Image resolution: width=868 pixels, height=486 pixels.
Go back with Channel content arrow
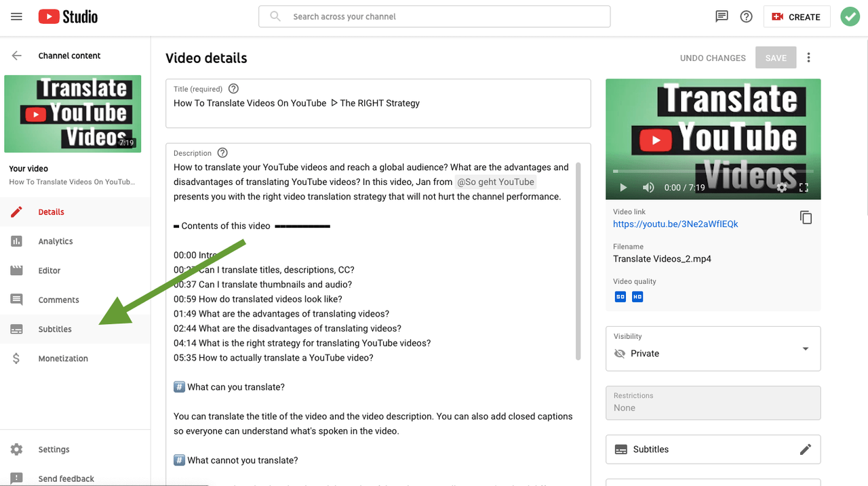[17, 56]
